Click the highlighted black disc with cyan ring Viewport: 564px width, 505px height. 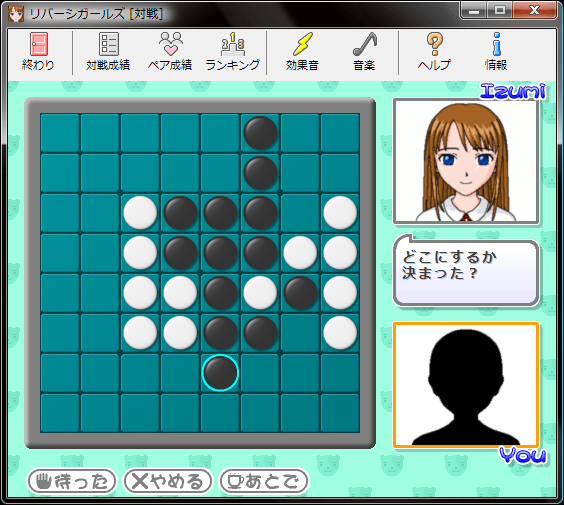coord(220,373)
